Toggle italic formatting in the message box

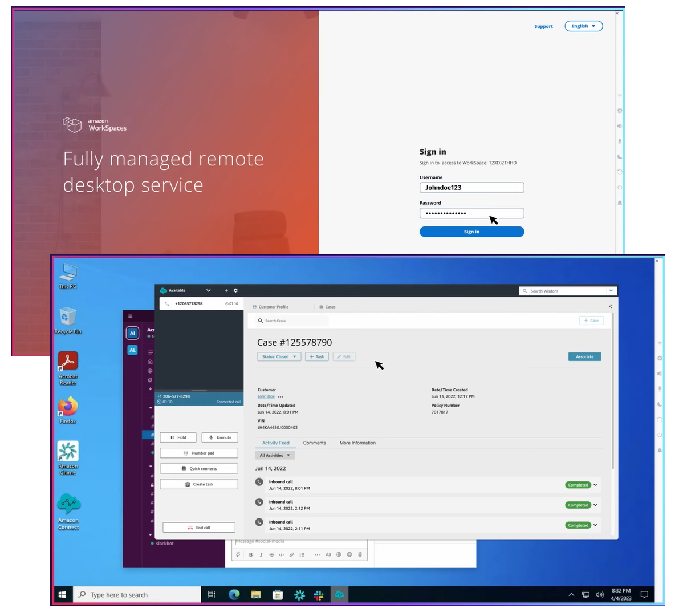pyautogui.click(x=261, y=554)
